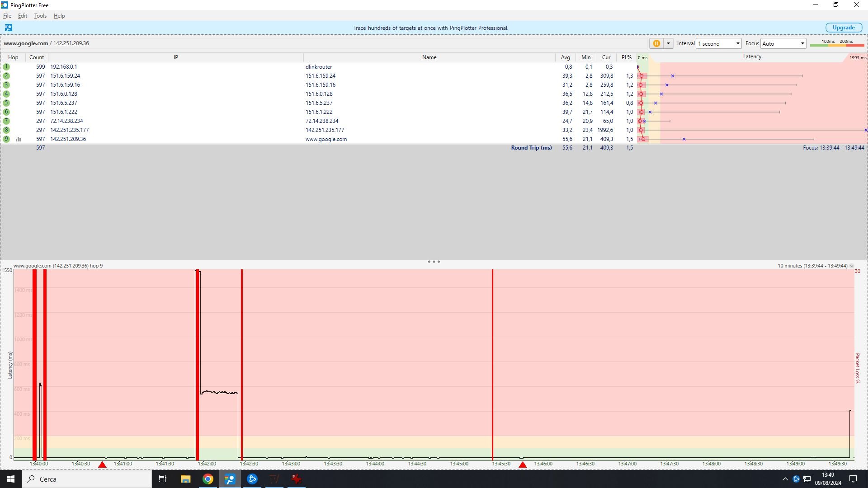Open the Edit menu

point(23,16)
